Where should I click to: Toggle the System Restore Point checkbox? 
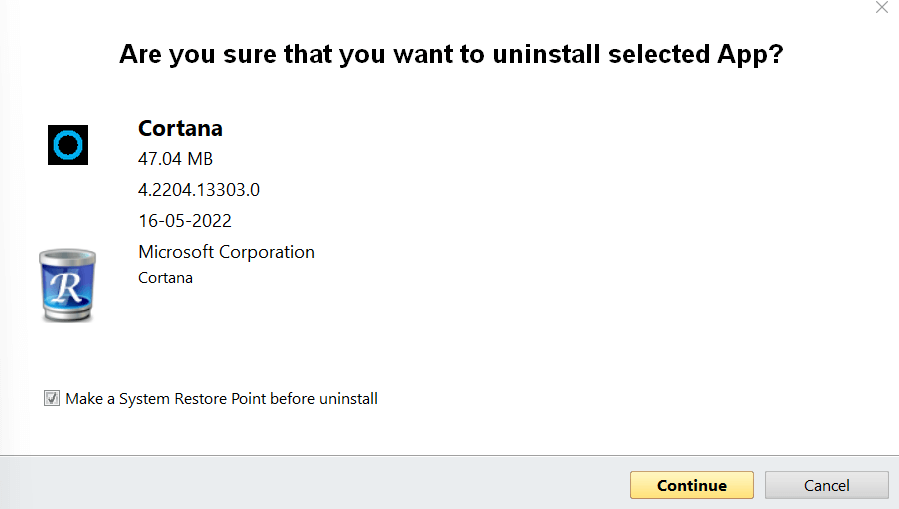52,399
